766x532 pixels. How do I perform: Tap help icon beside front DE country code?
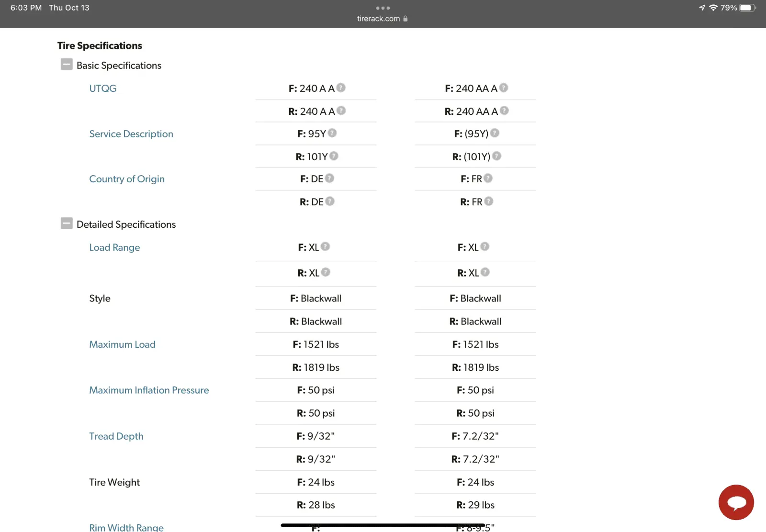(x=329, y=178)
